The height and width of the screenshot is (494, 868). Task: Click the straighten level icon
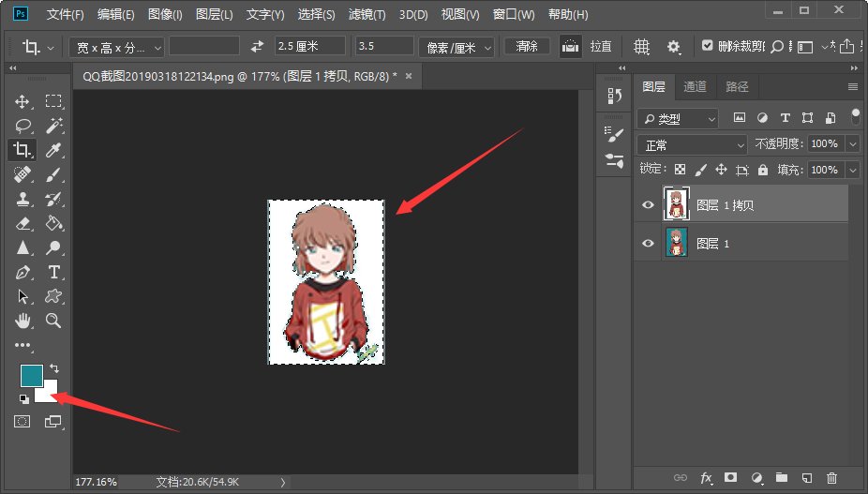[x=570, y=47]
